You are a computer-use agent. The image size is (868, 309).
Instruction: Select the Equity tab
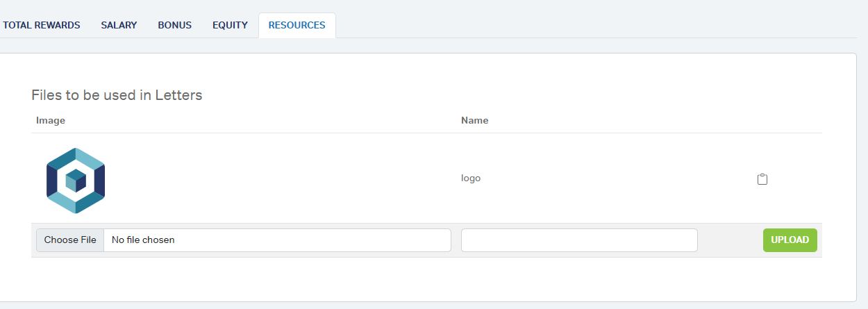pyautogui.click(x=230, y=25)
